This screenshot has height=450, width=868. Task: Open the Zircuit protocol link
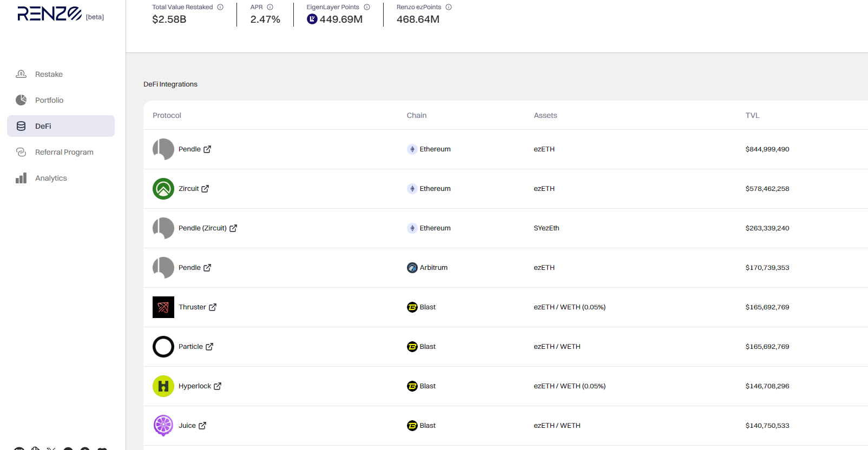click(x=189, y=189)
